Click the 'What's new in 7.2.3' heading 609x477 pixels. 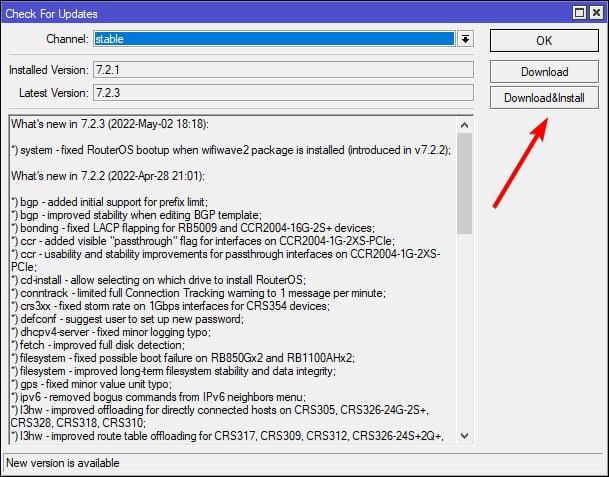click(110, 124)
